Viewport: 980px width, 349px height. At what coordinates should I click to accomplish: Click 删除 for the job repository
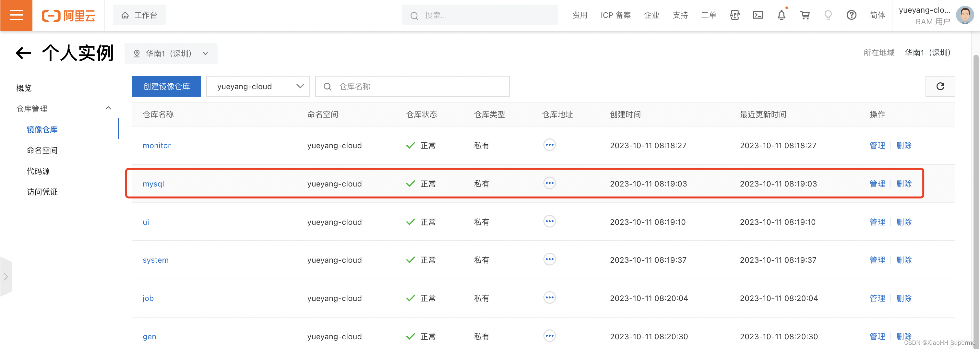904,298
